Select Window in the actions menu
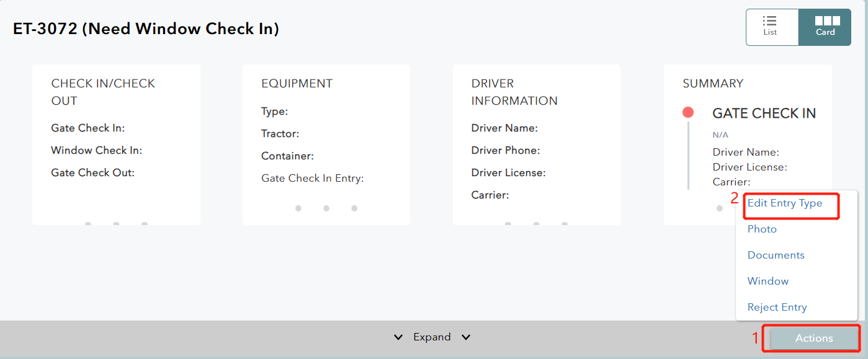The image size is (868, 359). [767, 281]
